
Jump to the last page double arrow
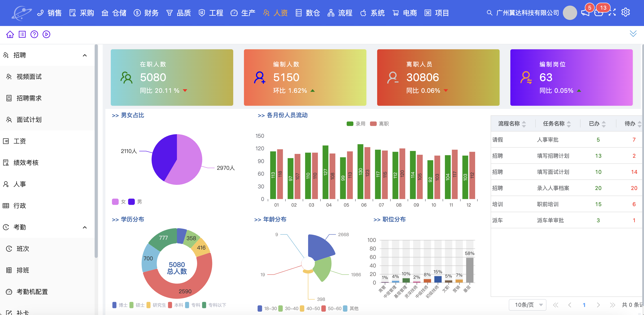(612, 305)
